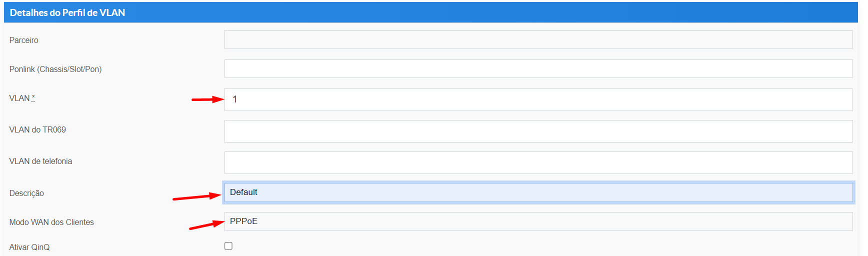The width and height of the screenshot is (868, 256).
Task: Click the Detalhes do Perfil de VLAN header
Action: pyautogui.click(x=67, y=12)
